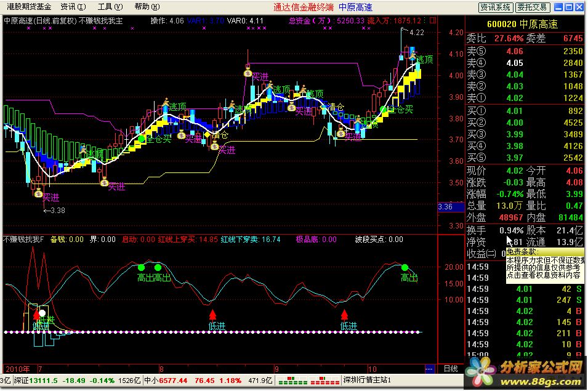Image resolution: width=588 pixels, height=391 pixels.
Task: Click the 日线 period label
Action: click(x=450, y=369)
